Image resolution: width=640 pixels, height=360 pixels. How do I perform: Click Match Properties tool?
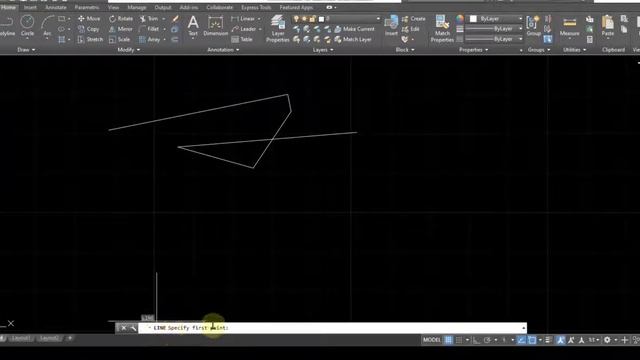pyautogui.click(x=442, y=29)
